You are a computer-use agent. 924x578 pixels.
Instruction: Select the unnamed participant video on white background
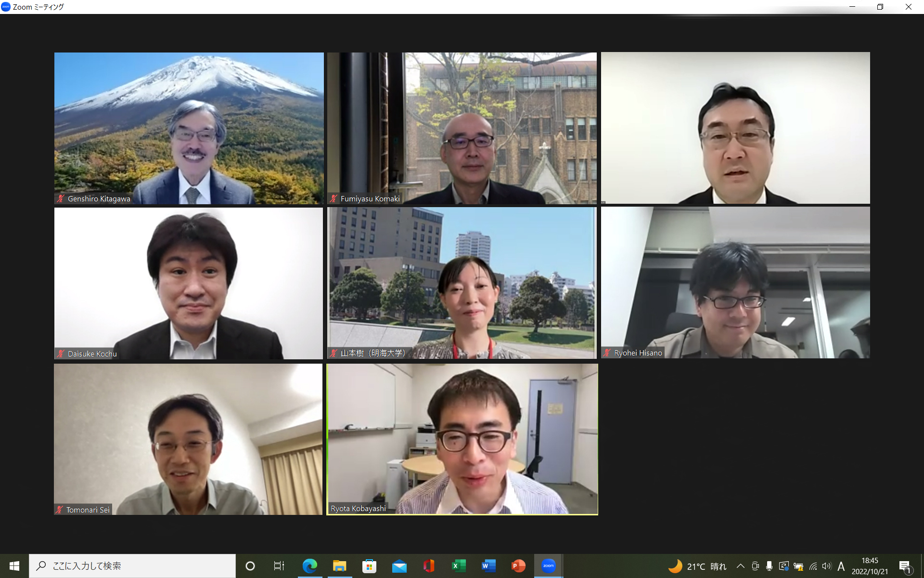[735, 128]
